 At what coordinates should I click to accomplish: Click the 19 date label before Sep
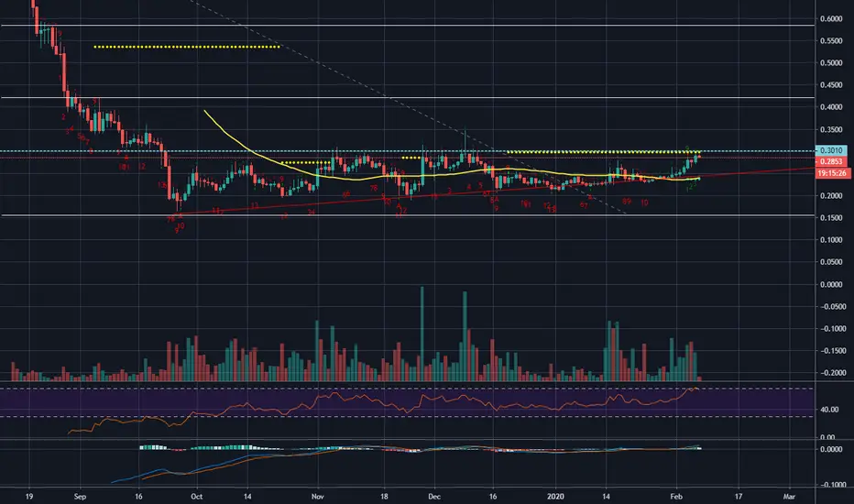click(x=29, y=497)
